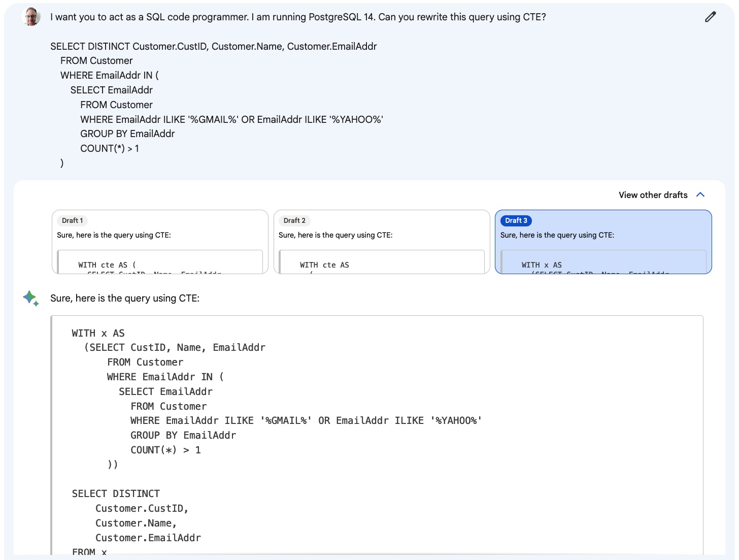Click the Bard sparkle icon
This screenshot has width=739, height=560.
[x=31, y=298]
